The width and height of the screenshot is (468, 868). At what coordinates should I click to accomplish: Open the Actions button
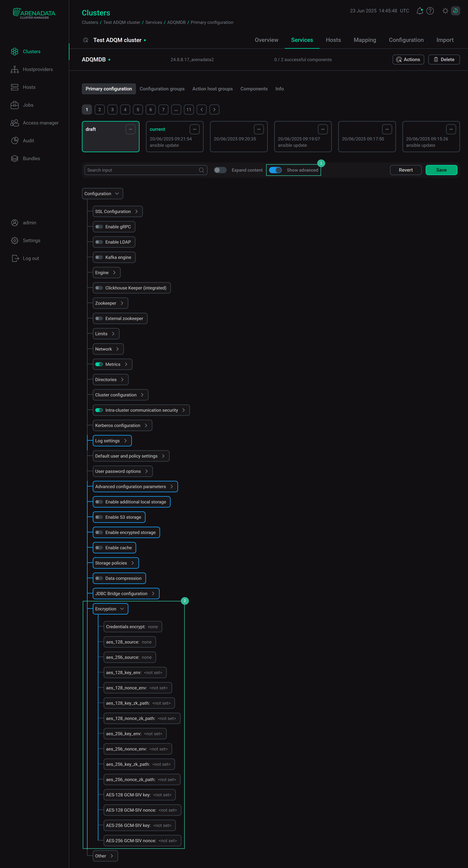[x=408, y=60]
